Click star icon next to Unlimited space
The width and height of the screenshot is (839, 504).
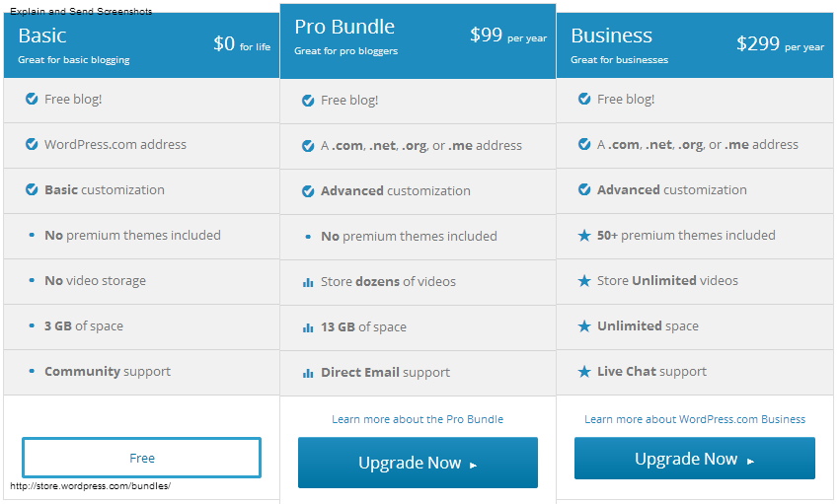pos(584,326)
